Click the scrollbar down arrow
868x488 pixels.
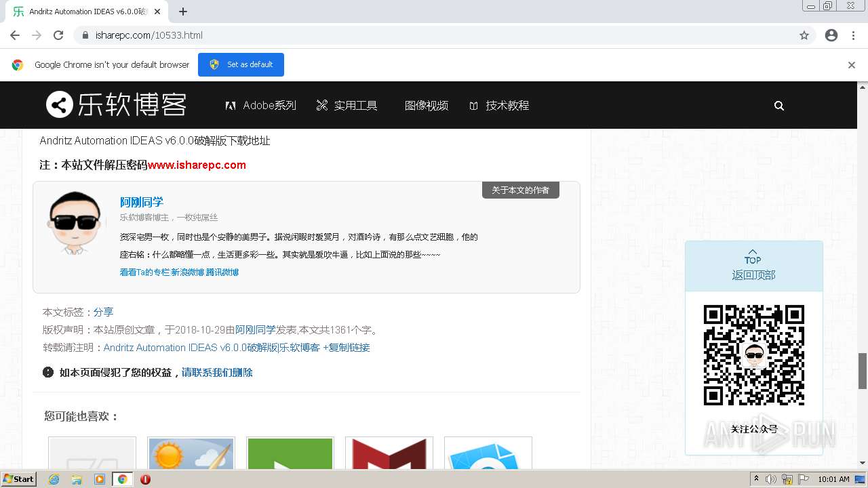863,463
